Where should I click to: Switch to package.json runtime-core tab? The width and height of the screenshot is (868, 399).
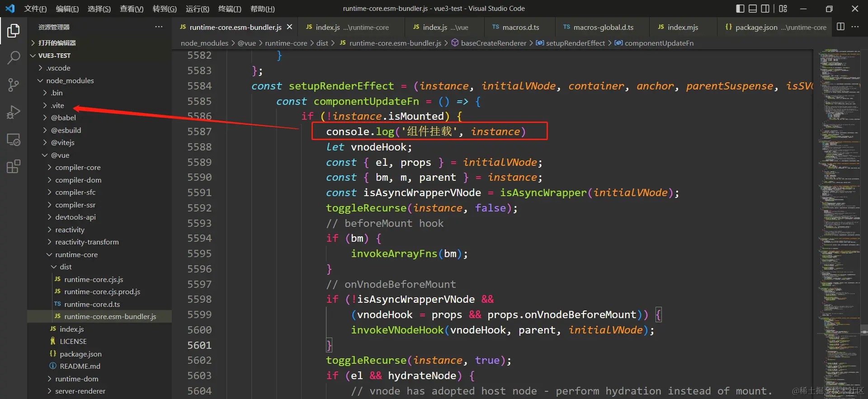pos(774,27)
